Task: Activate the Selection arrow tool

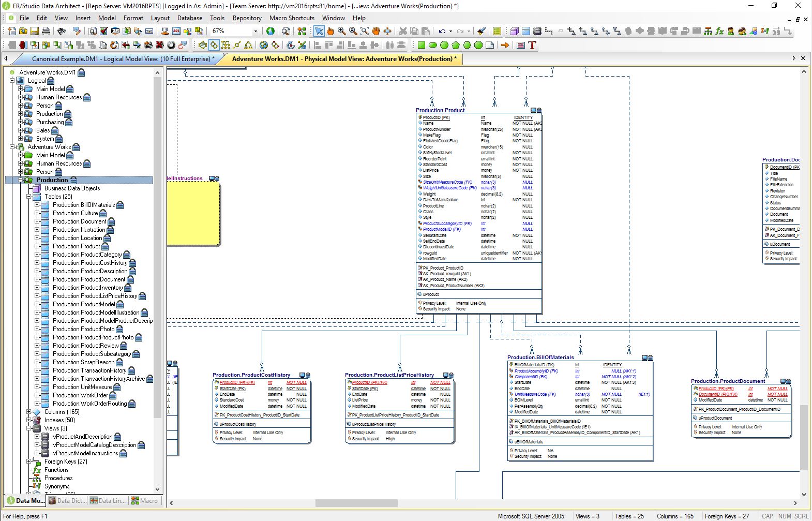Action: pos(319,32)
